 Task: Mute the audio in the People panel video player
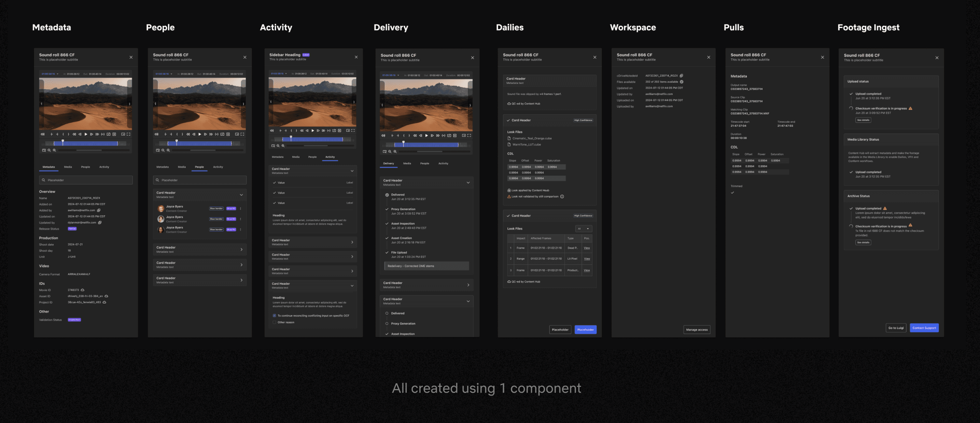tap(156, 134)
